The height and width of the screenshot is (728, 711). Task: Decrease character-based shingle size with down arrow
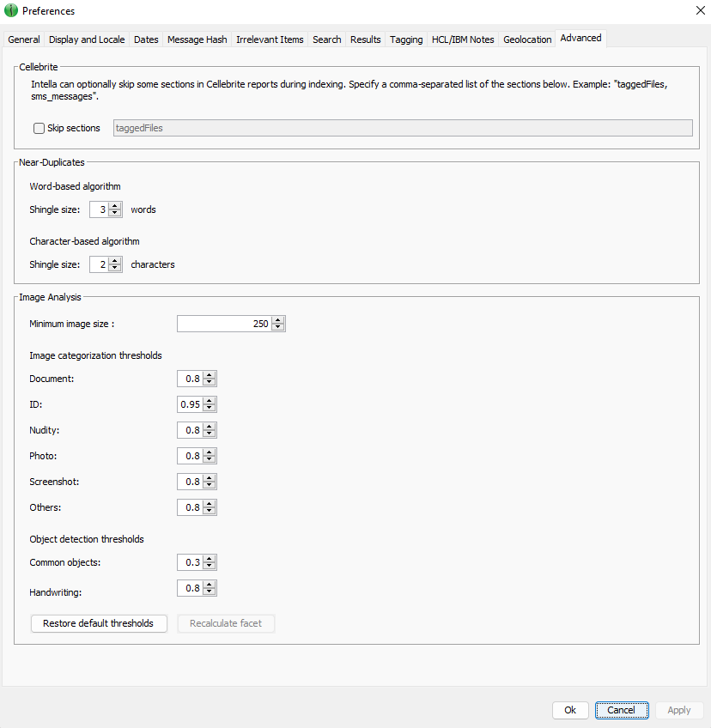(x=116, y=268)
